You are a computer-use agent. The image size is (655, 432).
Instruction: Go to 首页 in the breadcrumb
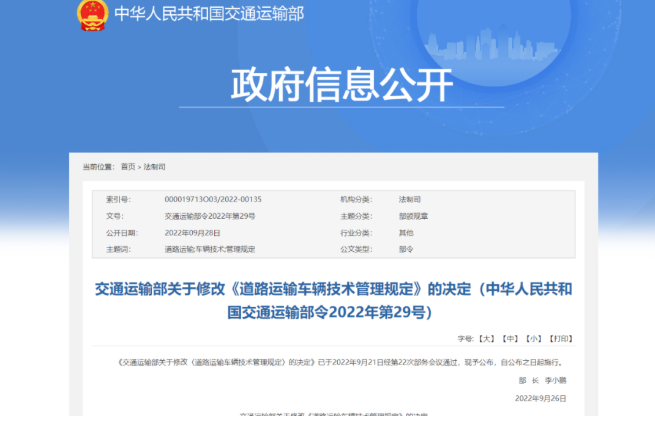point(127,166)
